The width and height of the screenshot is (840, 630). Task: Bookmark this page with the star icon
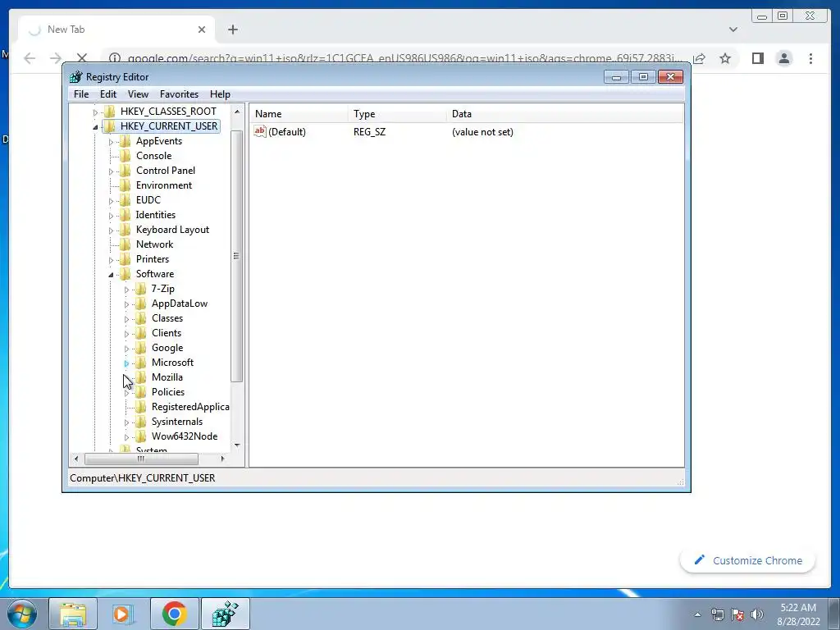725,58
